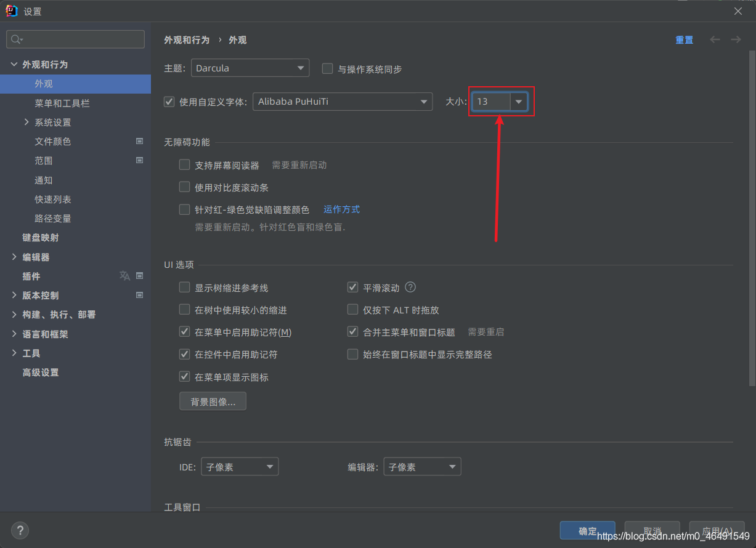Expand the 语言和框架 tree node
The width and height of the screenshot is (756, 548).
[14, 334]
